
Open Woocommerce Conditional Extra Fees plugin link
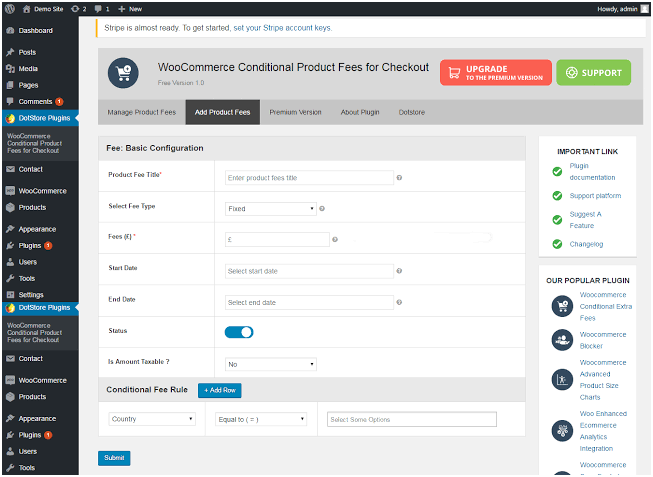coord(606,306)
